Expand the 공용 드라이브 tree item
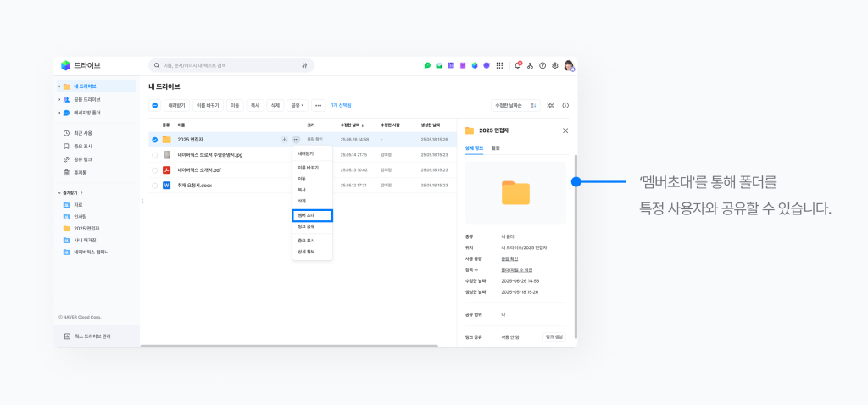Viewport: 868px width, 405px height. (59, 99)
